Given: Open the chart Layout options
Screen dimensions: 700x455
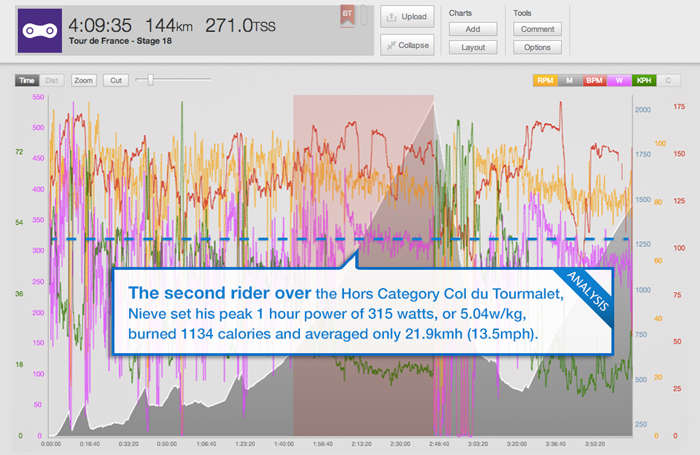Looking at the screenshot, I should [x=473, y=47].
